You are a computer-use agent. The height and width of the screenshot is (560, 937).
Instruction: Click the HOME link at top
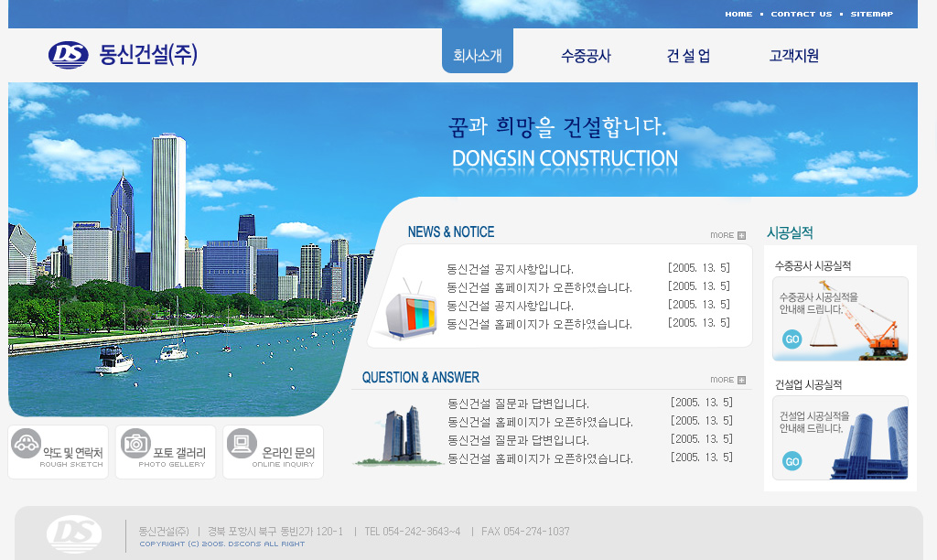tap(738, 14)
